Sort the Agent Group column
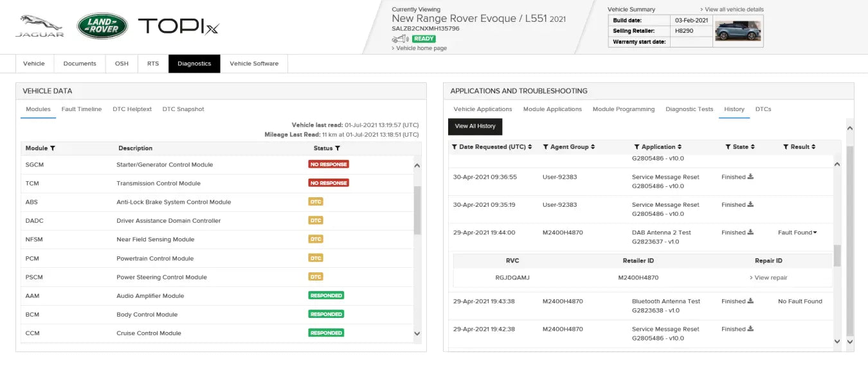The width and height of the screenshot is (868, 368). point(593,147)
